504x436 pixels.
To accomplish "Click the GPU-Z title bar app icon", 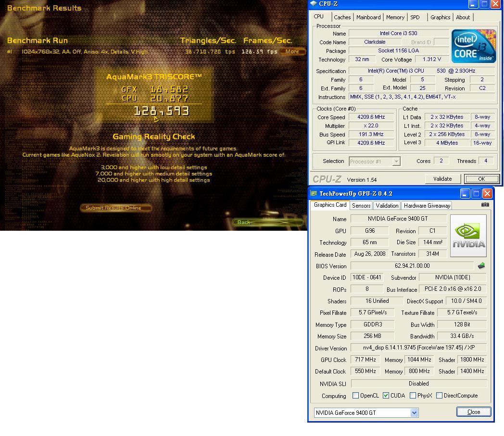I will tap(314, 193).
